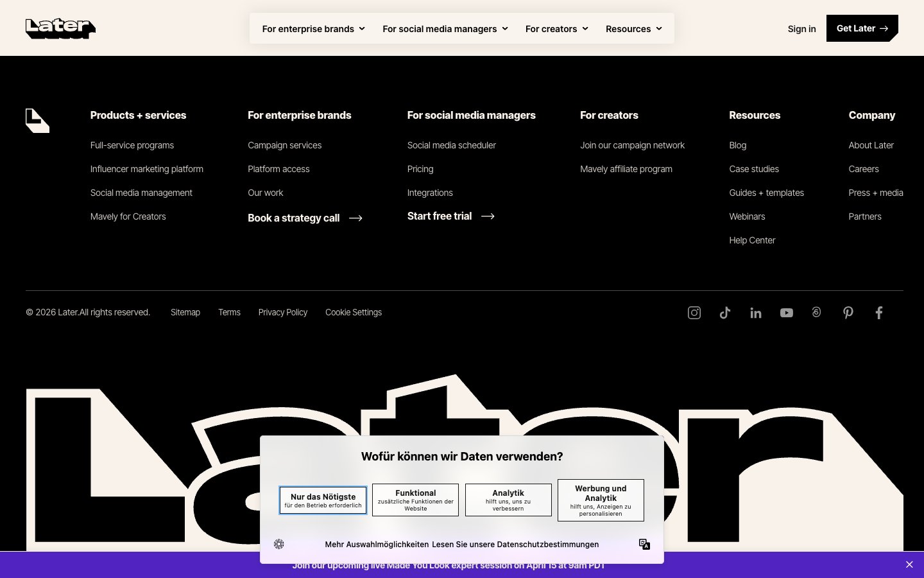Screen dimensions: 924x578
Task: Click the translate icon in cookie dialog
Action: [x=644, y=544]
